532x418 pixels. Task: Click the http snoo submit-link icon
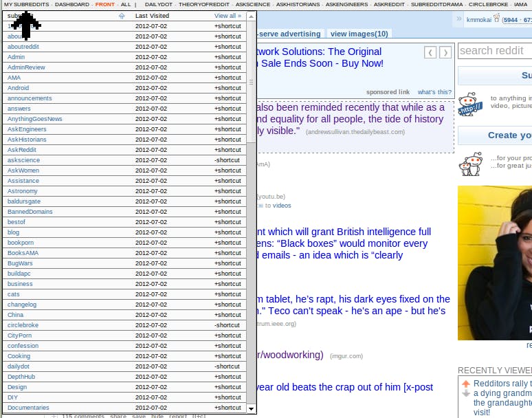(470, 104)
